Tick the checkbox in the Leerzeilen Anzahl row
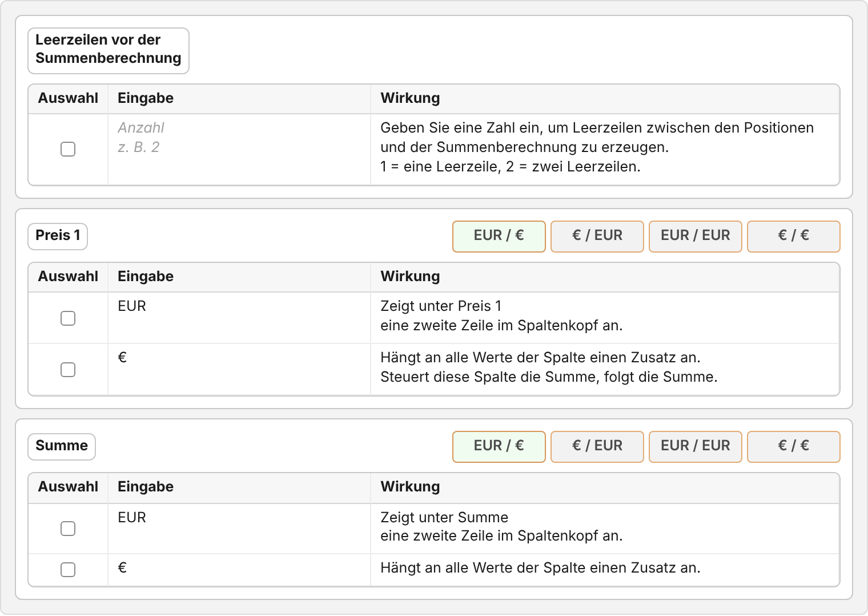The height and width of the screenshot is (616, 868). click(x=68, y=149)
